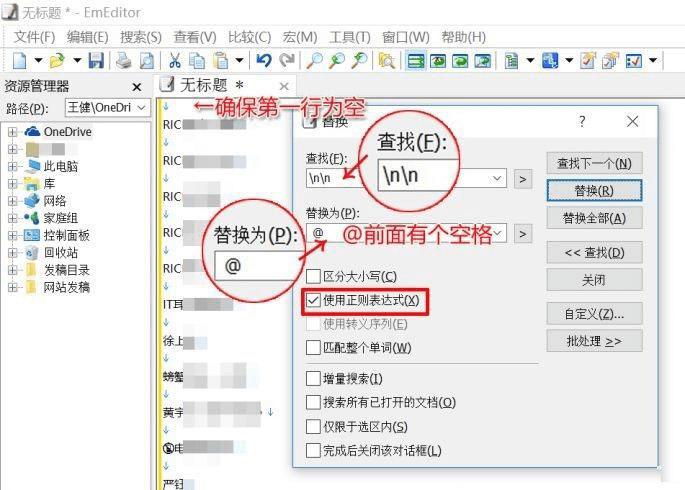The height and width of the screenshot is (490, 685).
Task: Open dropdown arrow next to Open icon
Action: pos(77,60)
